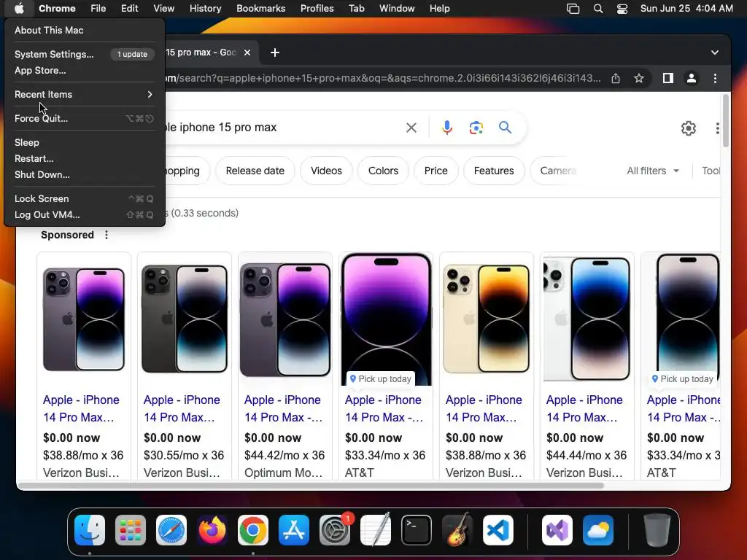The image size is (747, 560).
Task: Open a new Chrome tab
Action: point(275,52)
